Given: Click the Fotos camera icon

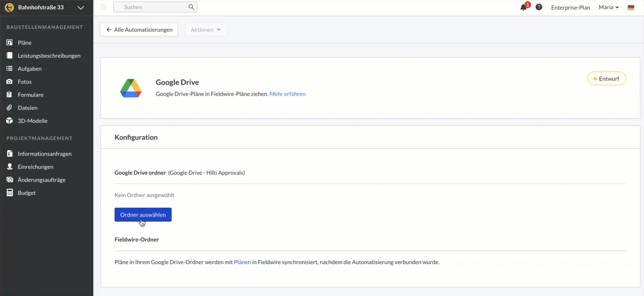Looking at the screenshot, I should click(x=10, y=82).
